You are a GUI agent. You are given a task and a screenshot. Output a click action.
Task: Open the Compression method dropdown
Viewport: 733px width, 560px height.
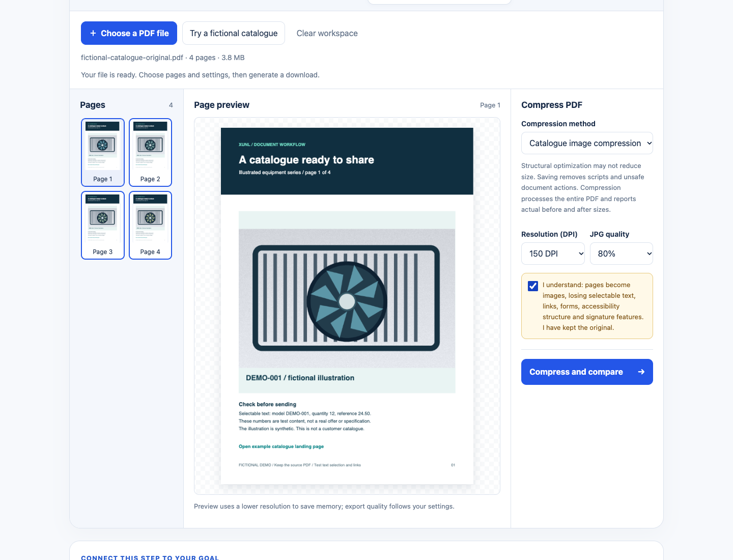[587, 143]
